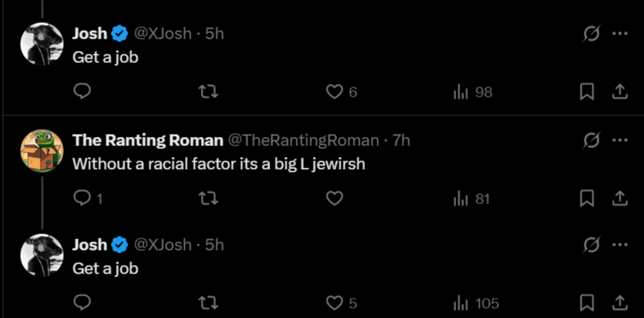
Task: Bookmark The Ranting Roman's post
Action: [586, 199]
